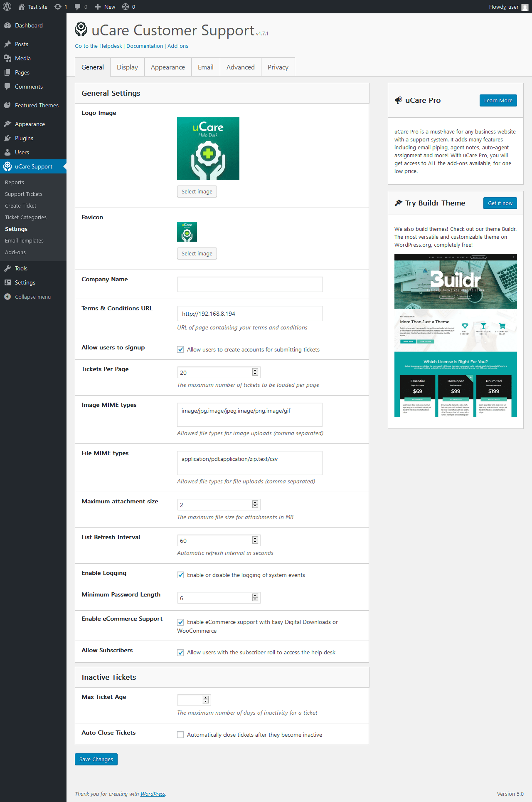Switch to the Advanced tab

[241, 67]
